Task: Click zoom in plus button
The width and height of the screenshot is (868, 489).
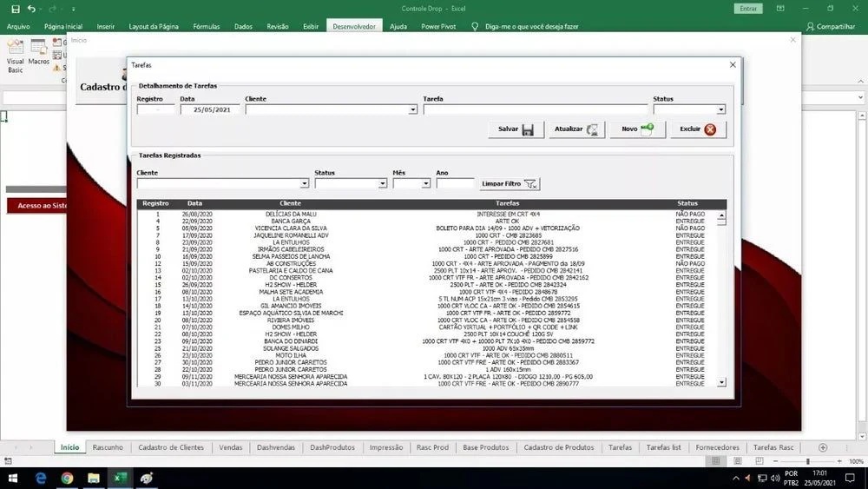Action: click(839, 461)
